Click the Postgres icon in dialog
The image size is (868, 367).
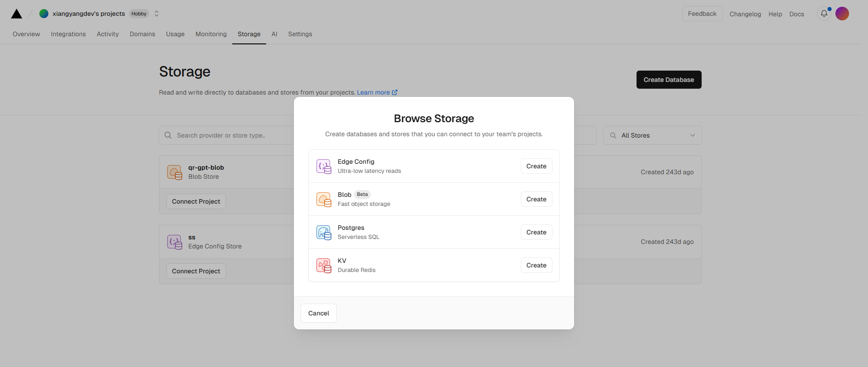[x=324, y=232]
